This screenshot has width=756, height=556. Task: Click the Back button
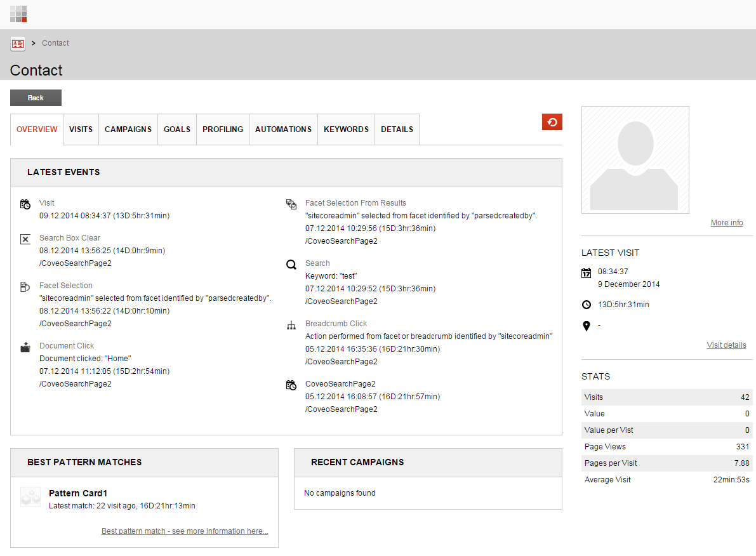point(36,98)
